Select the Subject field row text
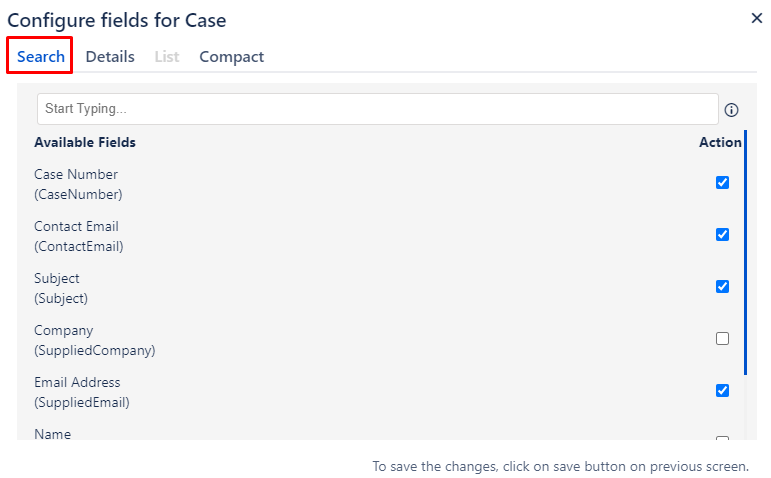The width and height of the screenshot is (771, 478). (x=61, y=288)
